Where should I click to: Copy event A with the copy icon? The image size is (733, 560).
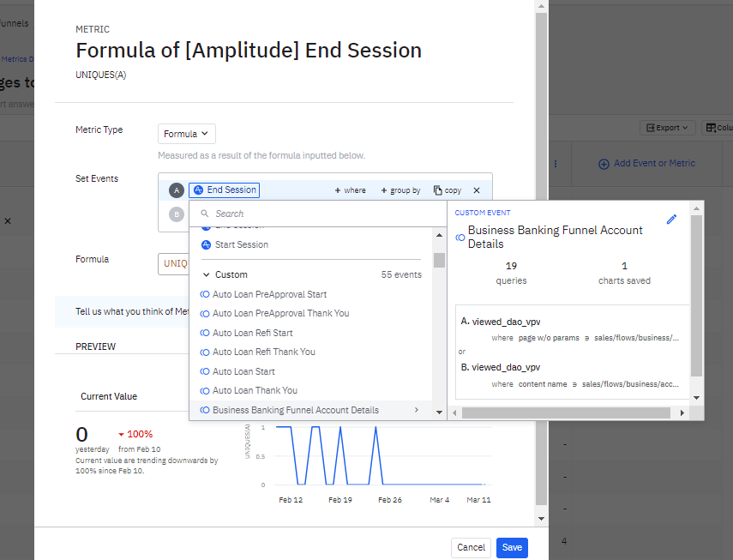pyautogui.click(x=448, y=190)
